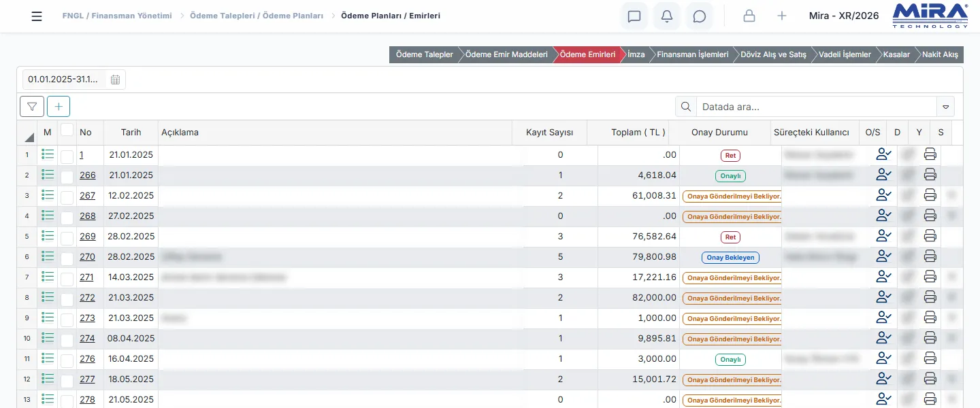The width and height of the screenshot is (980, 408).
Task: Click the Onay Bekleyen status badge
Action: point(730,258)
